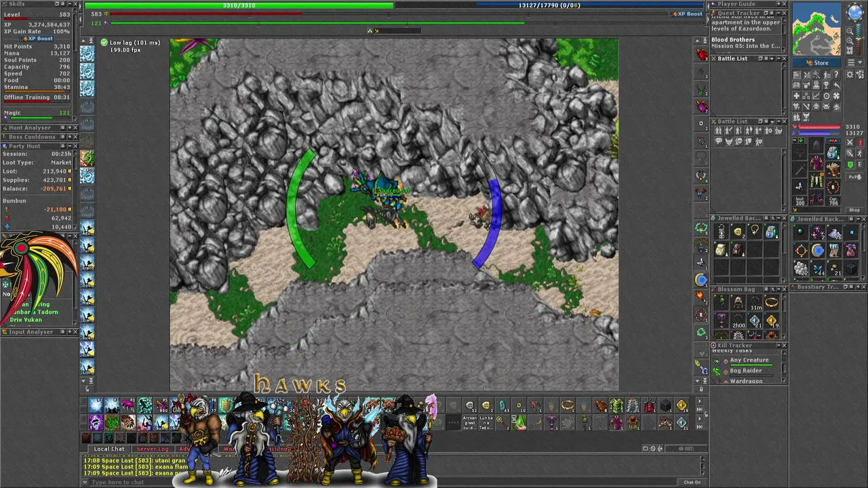The height and width of the screenshot is (488, 868).
Task: Expand the Hunt Analyser panel
Action: pyautogui.click(x=70, y=127)
